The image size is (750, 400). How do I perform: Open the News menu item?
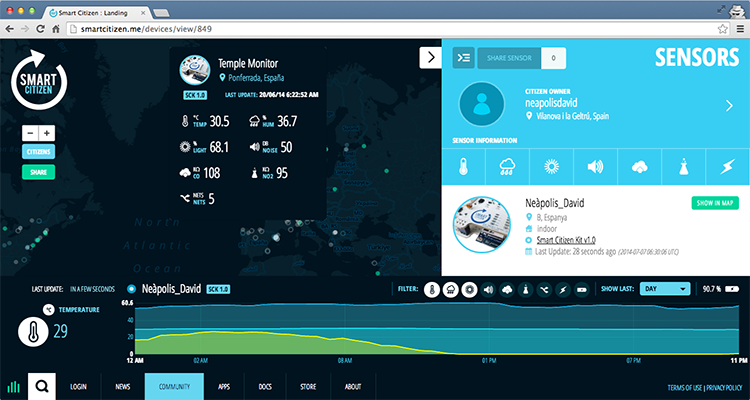(122, 387)
